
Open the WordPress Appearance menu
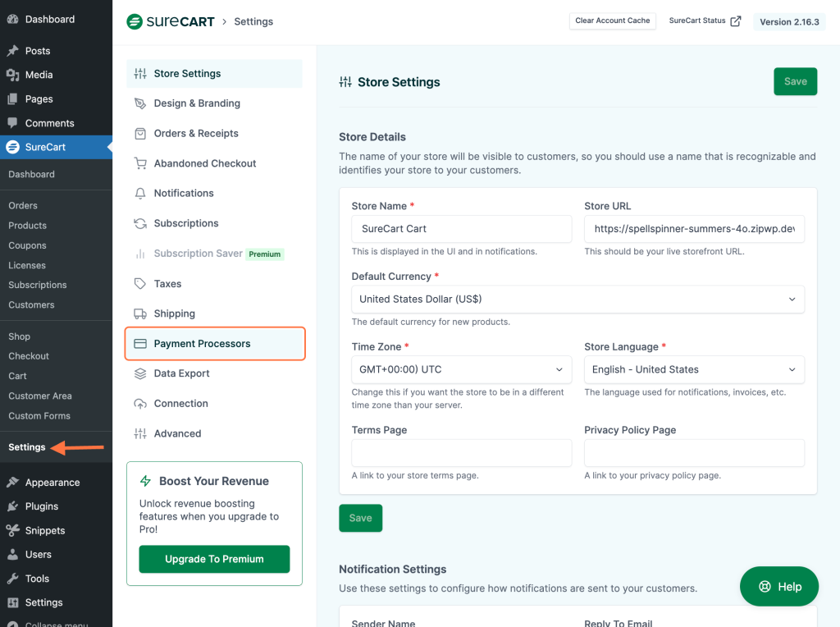(x=52, y=482)
